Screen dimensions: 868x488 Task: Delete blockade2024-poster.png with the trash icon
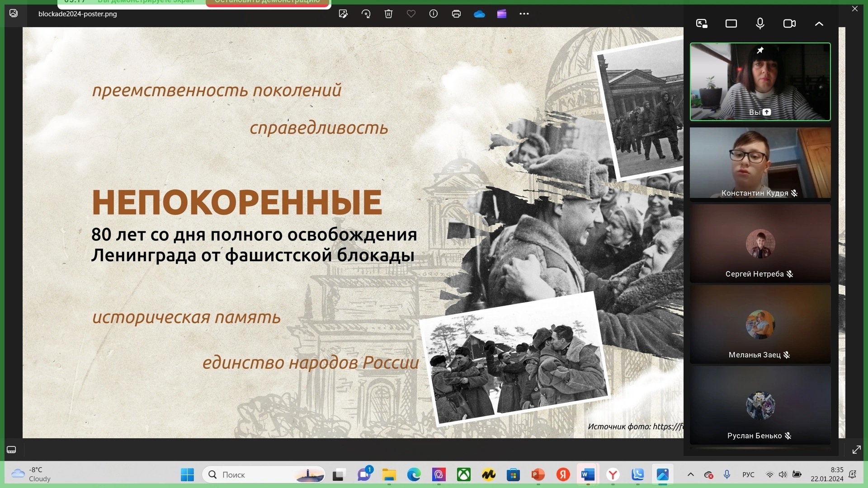(x=388, y=14)
